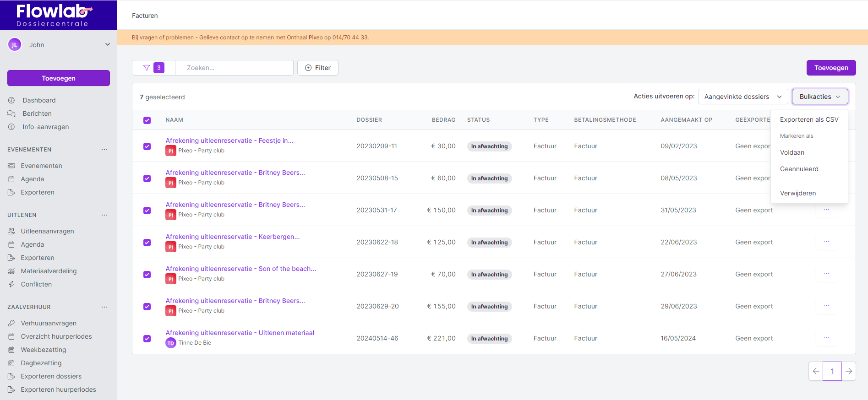Open the Son of the beach invoice link
The image size is (868, 400).
[240, 269]
